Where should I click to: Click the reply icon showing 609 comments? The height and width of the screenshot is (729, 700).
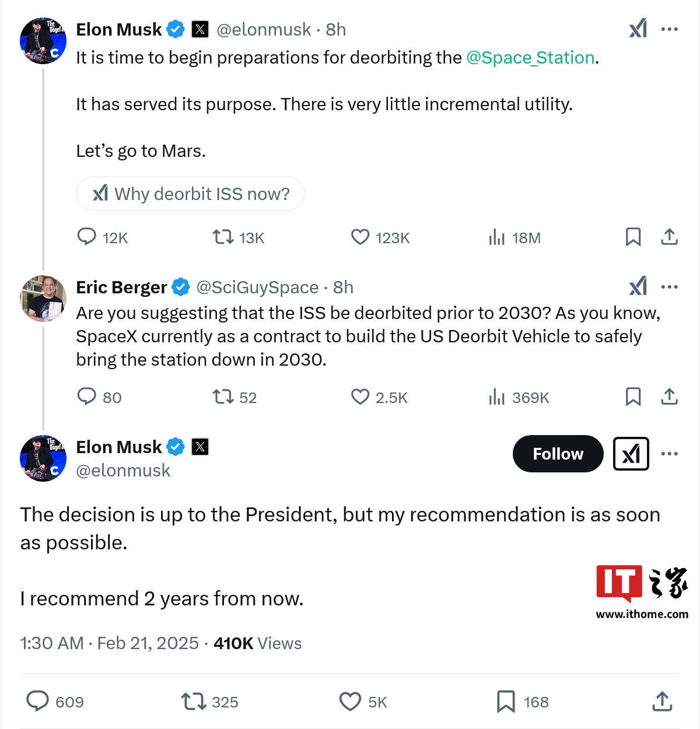click(38, 701)
